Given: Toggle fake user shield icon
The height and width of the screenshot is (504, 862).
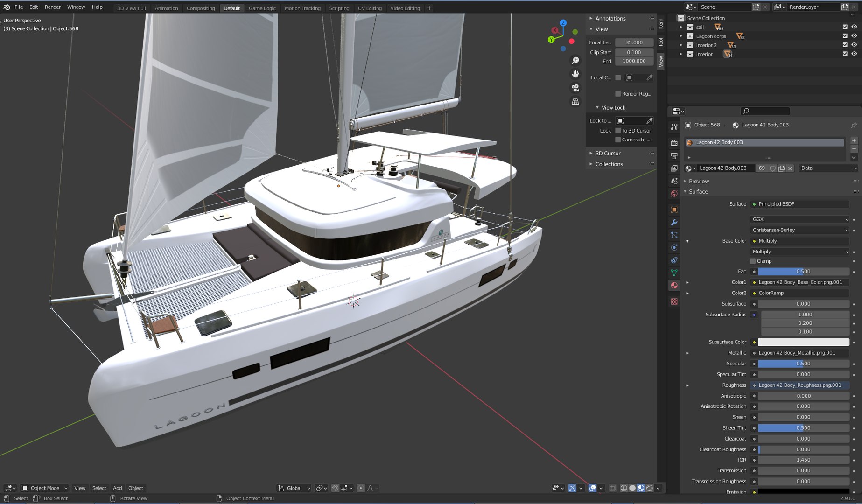Looking at the screenshot, I should [x=773, y=168].
